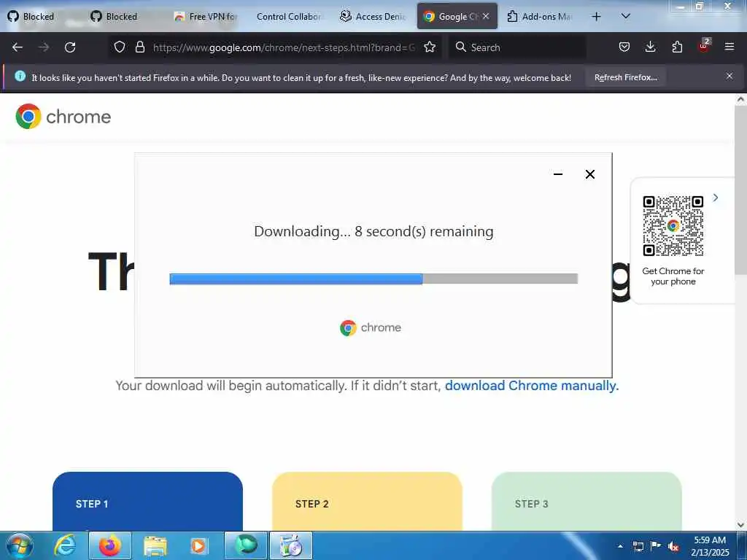This screenshot has width=747, height=560.
Task: Dismiss the Firefox refresh notification bar
Action: pos(729,76)
